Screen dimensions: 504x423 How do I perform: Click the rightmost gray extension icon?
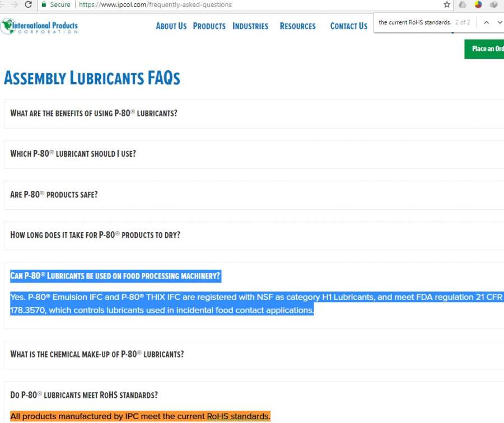pyautogui.click(x=494, y=4)
